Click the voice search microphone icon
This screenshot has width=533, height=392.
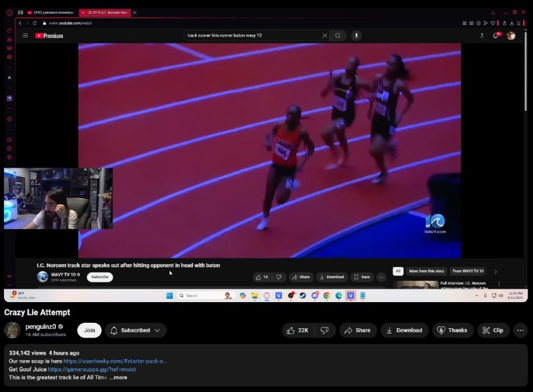[356, 35]
